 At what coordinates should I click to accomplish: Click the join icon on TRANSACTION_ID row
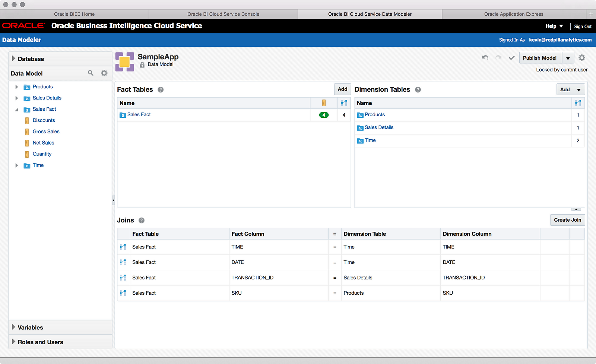pos(123,278)
